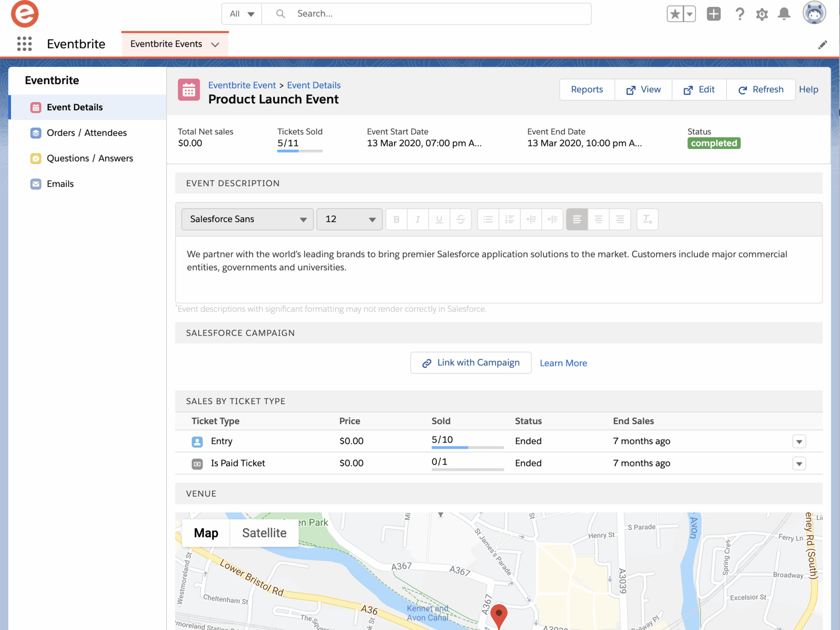840x630 pixels.
Task: Apply strikethrough formatting to the description
Action: (461, 219)
